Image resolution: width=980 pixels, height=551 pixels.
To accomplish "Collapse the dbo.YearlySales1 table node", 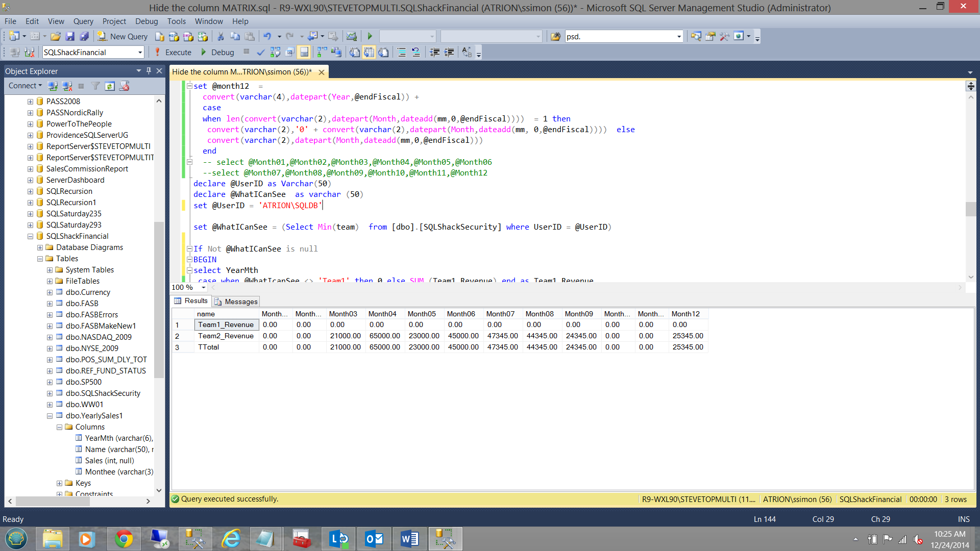I will 50,416.
